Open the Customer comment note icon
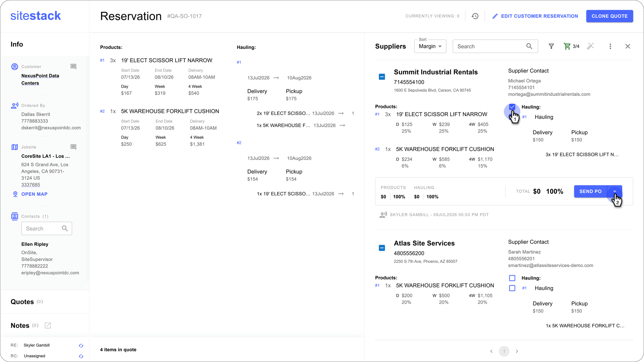Screen dimensions: 644x362 (x=73, y=67)
